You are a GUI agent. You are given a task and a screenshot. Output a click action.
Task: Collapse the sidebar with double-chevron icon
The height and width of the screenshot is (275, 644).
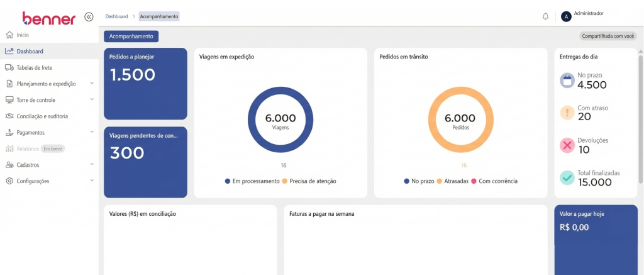89,17
